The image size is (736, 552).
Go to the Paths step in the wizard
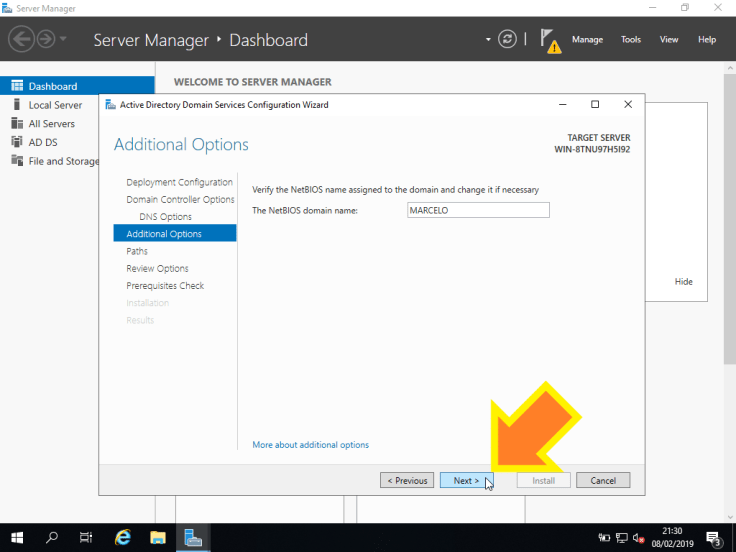137,251
